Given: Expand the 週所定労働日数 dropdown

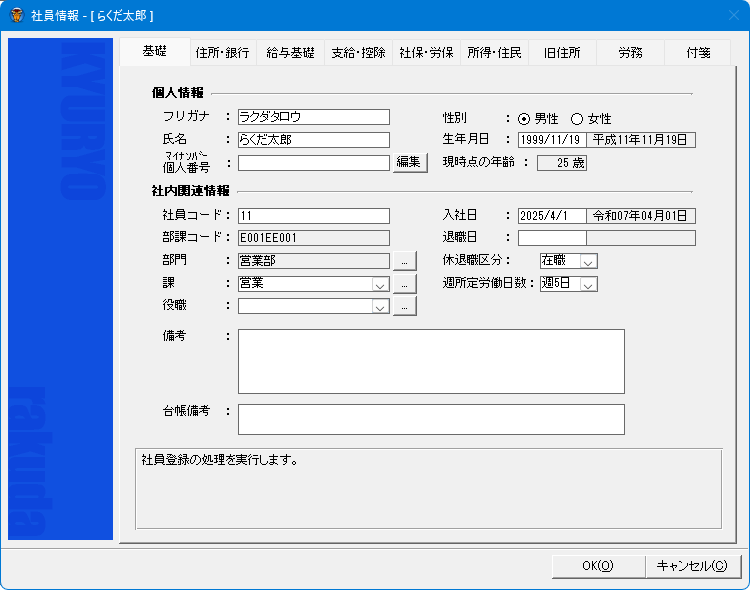Looking at the screenshot, I should pos(589,284).
